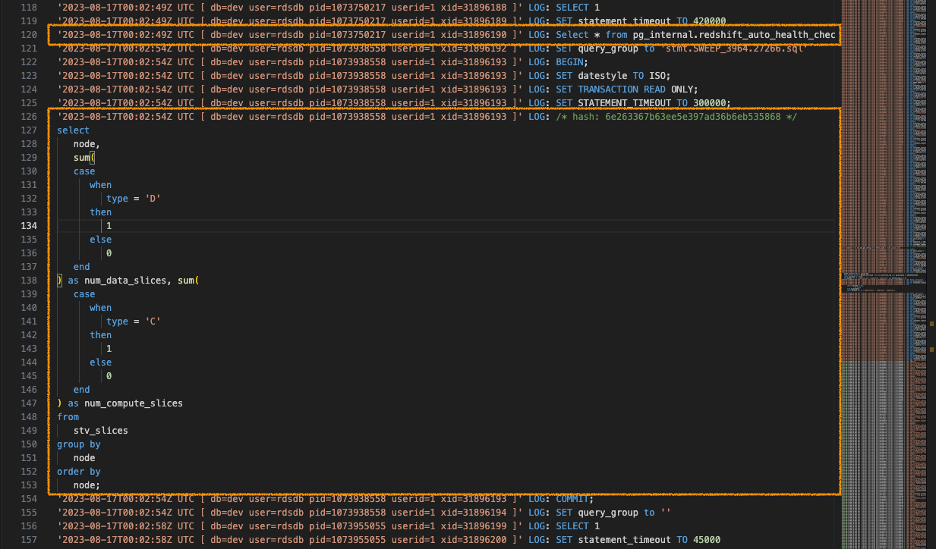This screenshot has width=936, height=550.
Task: Click the BEGIN; statement on line 122
Action: [x=571, y=62]
